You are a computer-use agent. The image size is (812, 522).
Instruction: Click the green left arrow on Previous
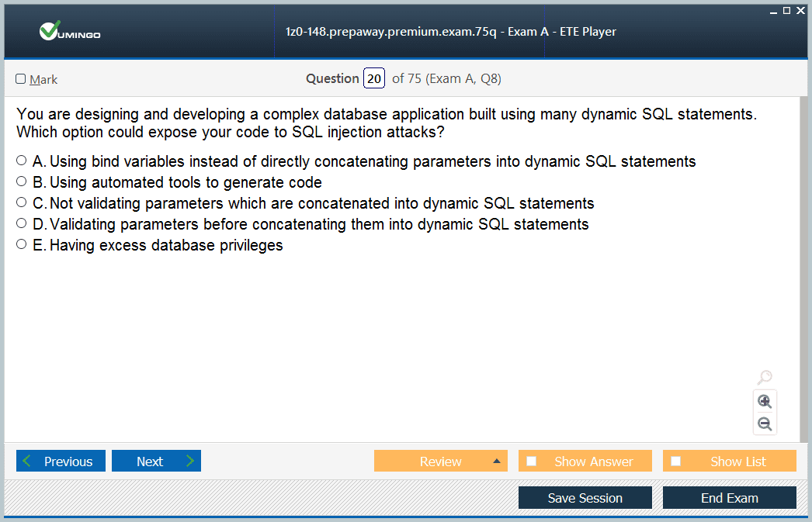point(27,461)
